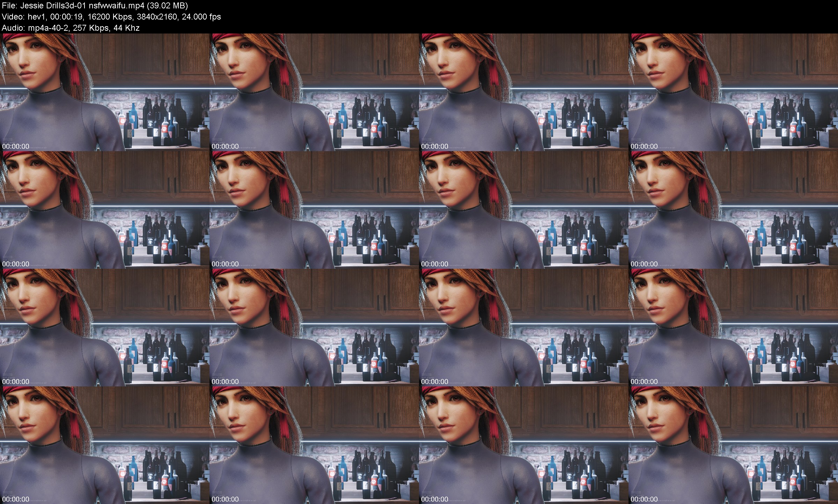This screenshot has height=504, width=838.
Task: View thumbnail in bottom row, first column
Action: coord(105,445)
